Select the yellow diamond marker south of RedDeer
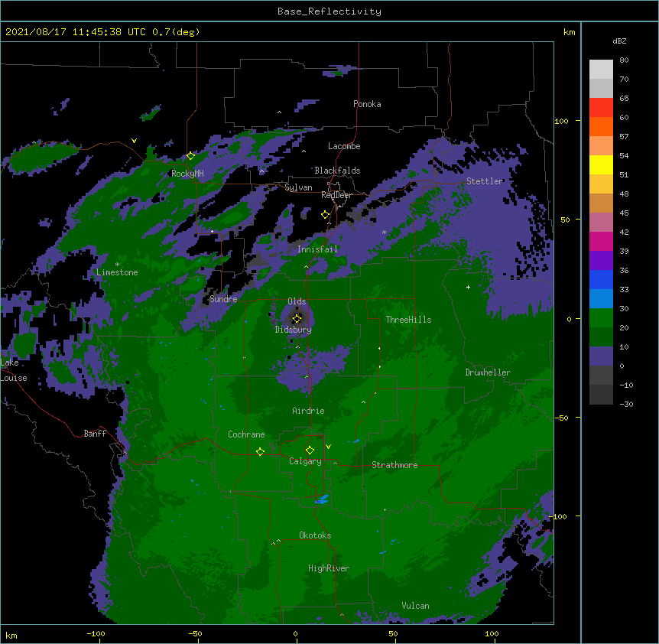The width and height of the screenshot is (659, 644). pyautogui.click(x=325, y=215)
